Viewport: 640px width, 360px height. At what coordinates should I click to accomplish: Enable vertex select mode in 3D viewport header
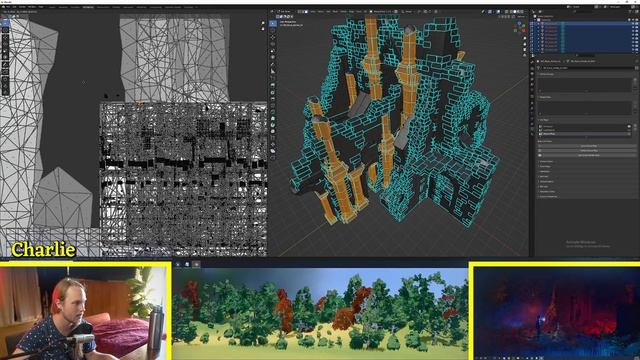point(299,11)
